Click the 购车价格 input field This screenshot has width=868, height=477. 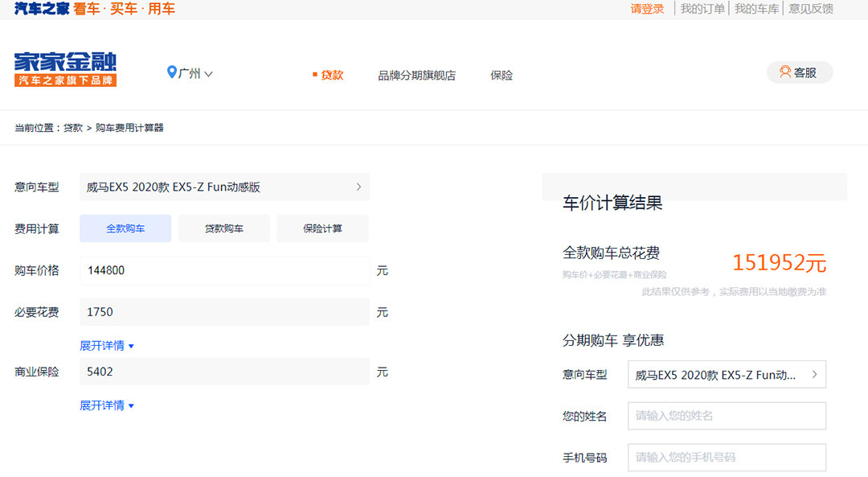(x=224, y=271)
